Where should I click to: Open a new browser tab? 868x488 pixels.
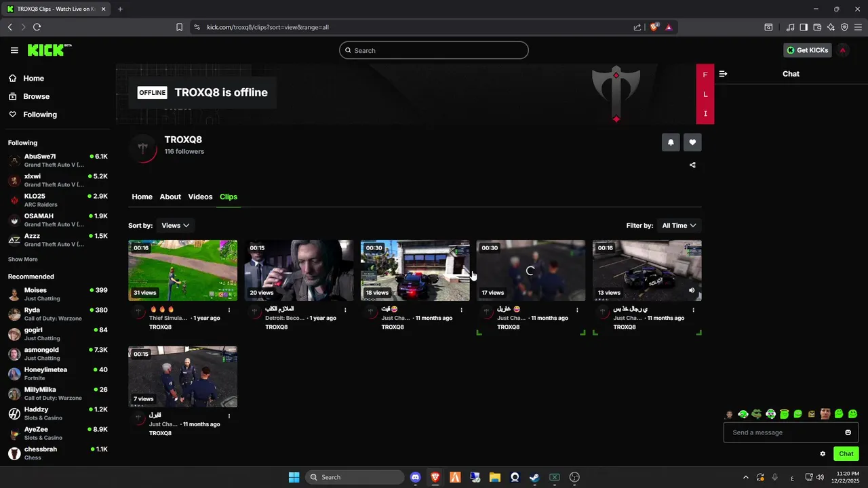pos(120,9)
